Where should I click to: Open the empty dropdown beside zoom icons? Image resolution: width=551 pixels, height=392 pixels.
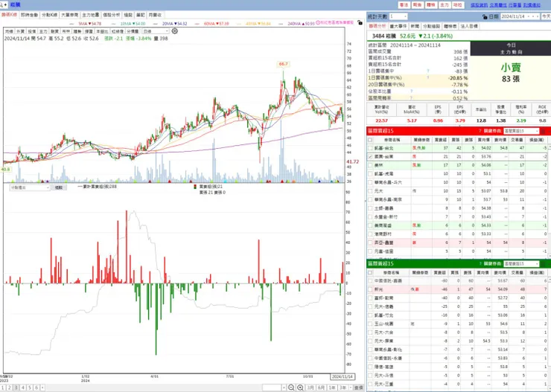tap(274, 388)
